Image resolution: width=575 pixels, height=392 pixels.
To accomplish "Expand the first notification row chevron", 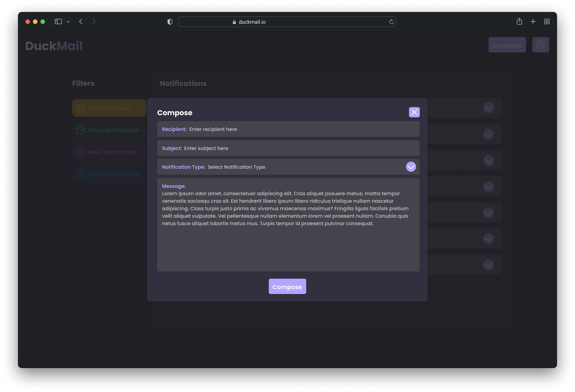I will 488,108.
